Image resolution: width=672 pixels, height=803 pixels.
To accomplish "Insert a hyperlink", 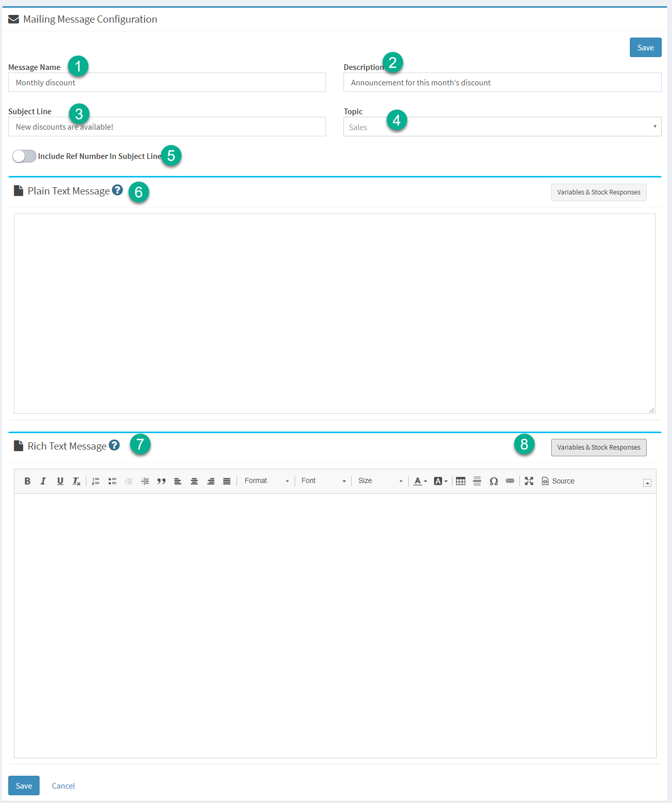I will [x=510, y=481].
